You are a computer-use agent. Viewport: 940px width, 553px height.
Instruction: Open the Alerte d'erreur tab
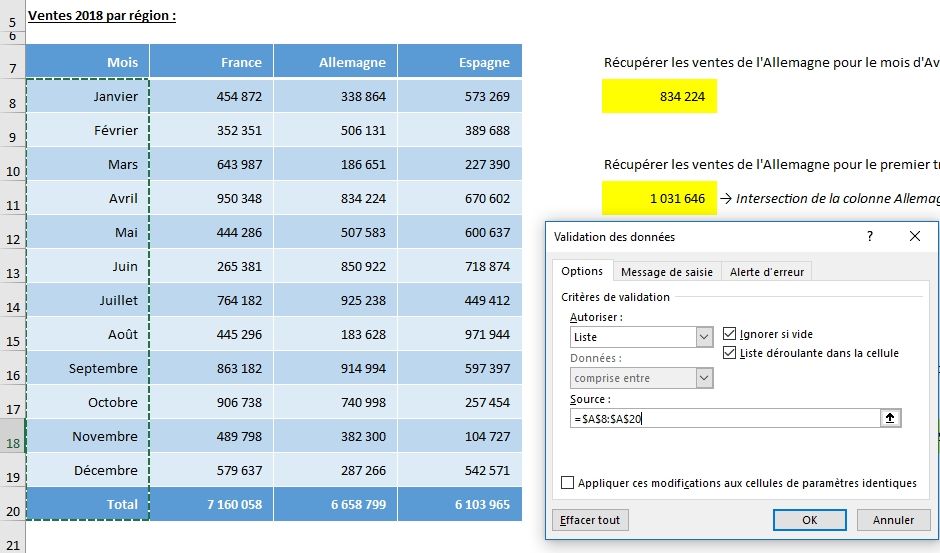[767, 272]
